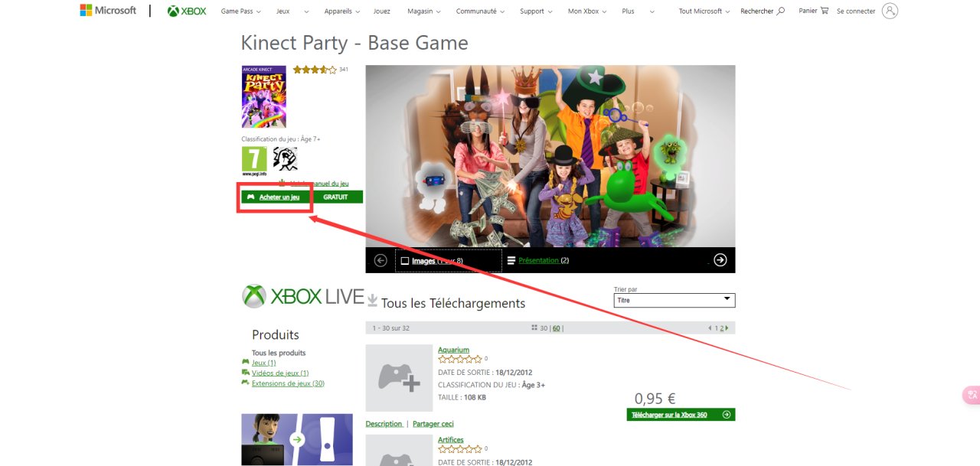Open the Jouez menu item
980x466 pixels.
[381, 11]
